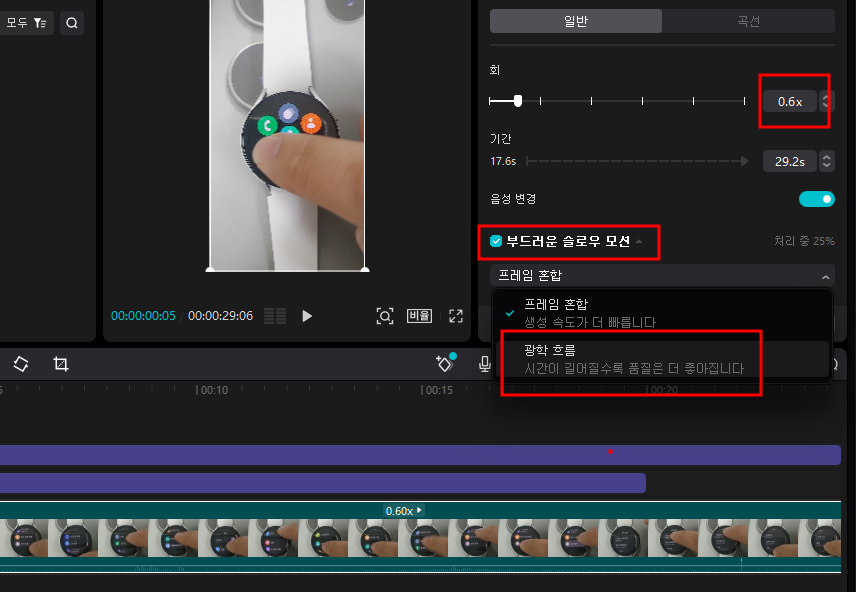Toggle the 음성 변경 switch
The image size is (856, 592).
coord(817,199)
